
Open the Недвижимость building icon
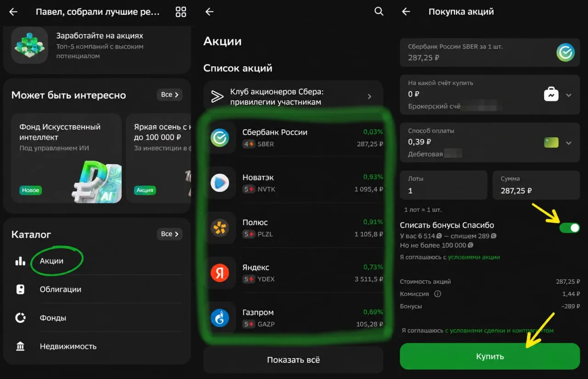pyautogui.click(x=20, y=346)
